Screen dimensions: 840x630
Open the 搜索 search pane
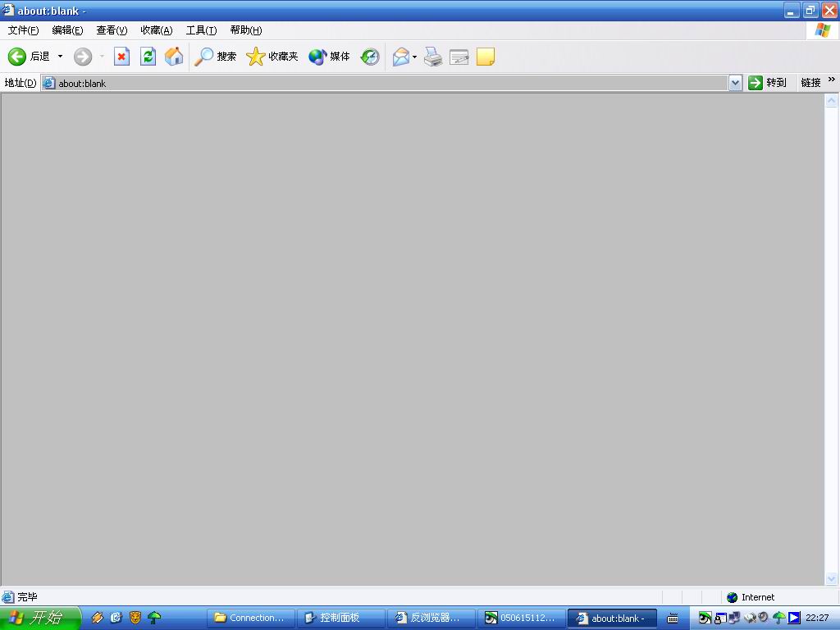(x=215, y=57)
